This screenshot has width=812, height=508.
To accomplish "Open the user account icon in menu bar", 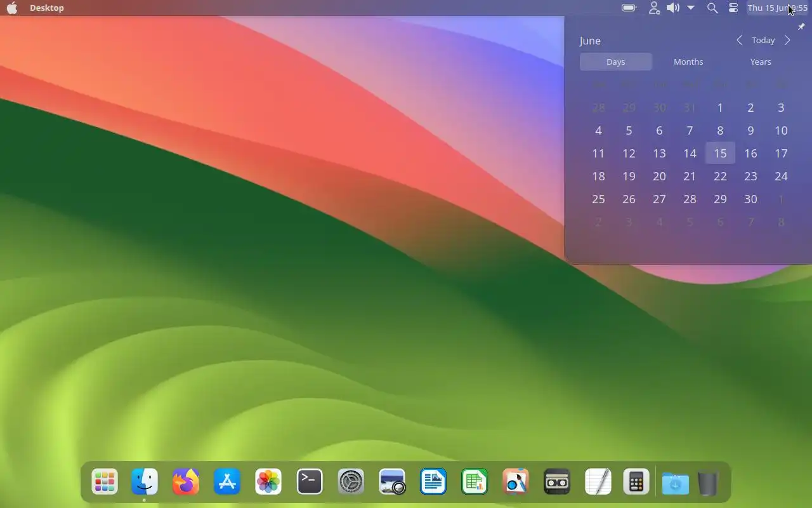I will pos(654,8).
